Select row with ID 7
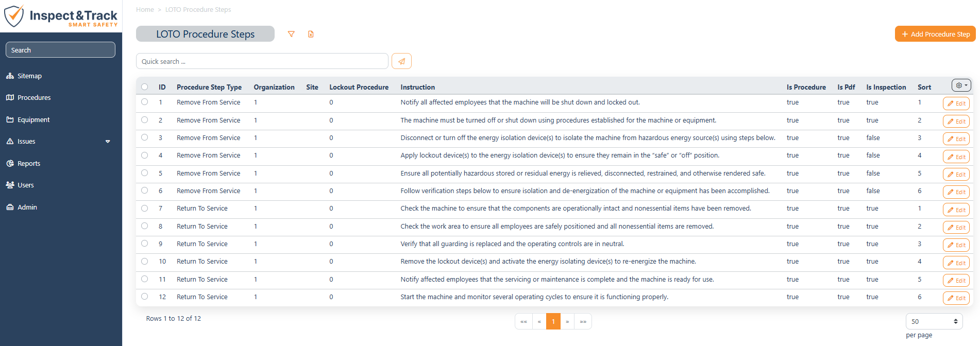Screen dimensions: 980x346 144,208
